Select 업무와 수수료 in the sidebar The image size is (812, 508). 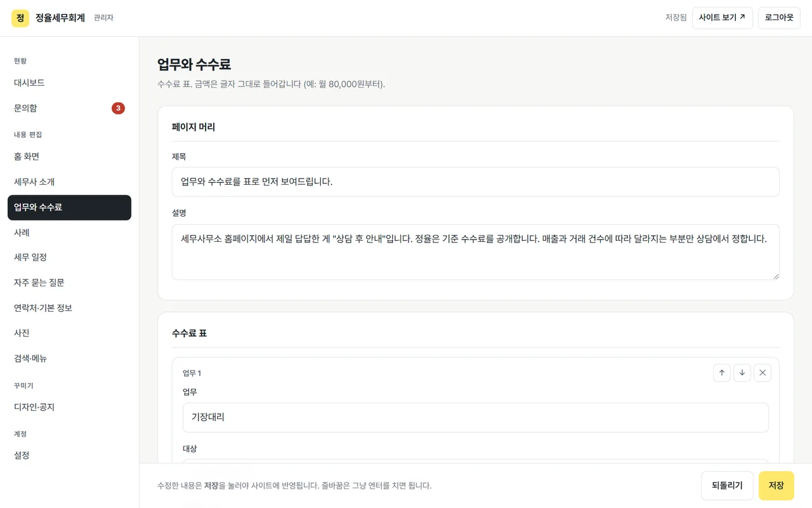point(69,208)
